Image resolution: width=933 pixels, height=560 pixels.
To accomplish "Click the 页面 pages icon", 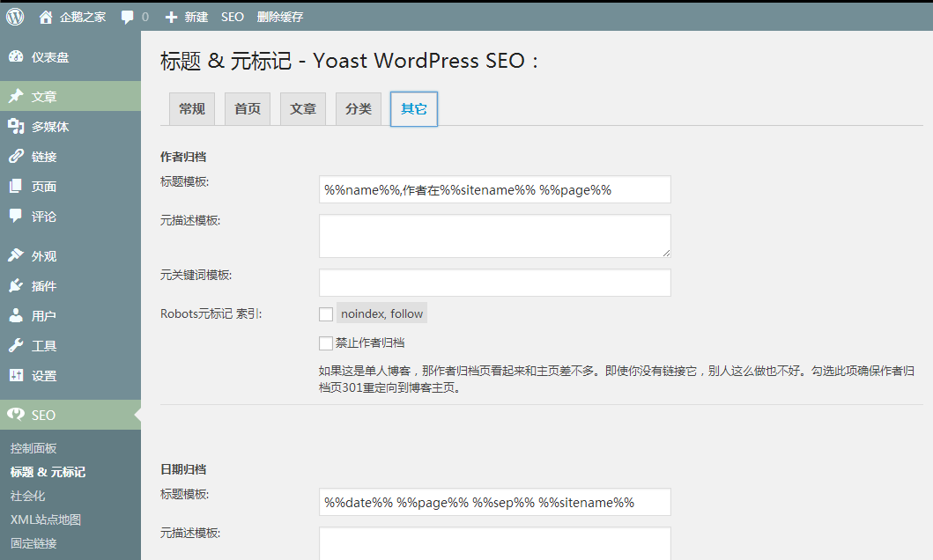I will click(x=16, y=186).
